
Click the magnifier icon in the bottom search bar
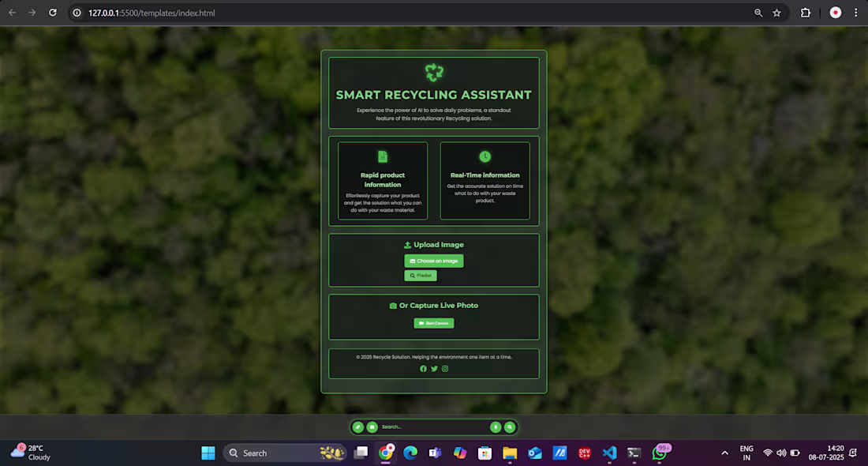510,427
